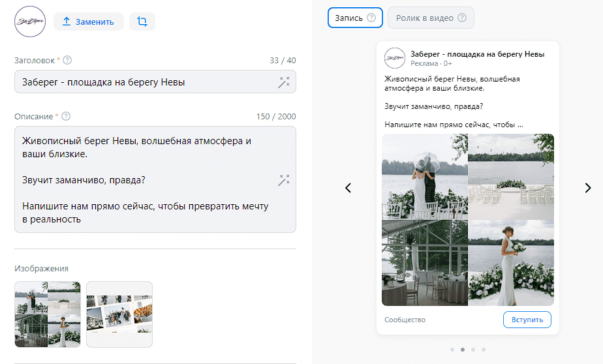603x364 pixels.
Task: Edit the Описание text area
Action: [x=155, y=179]
